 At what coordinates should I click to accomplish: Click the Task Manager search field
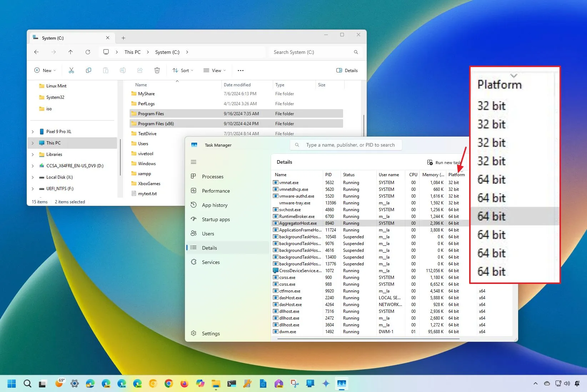[x=350, y=145]
